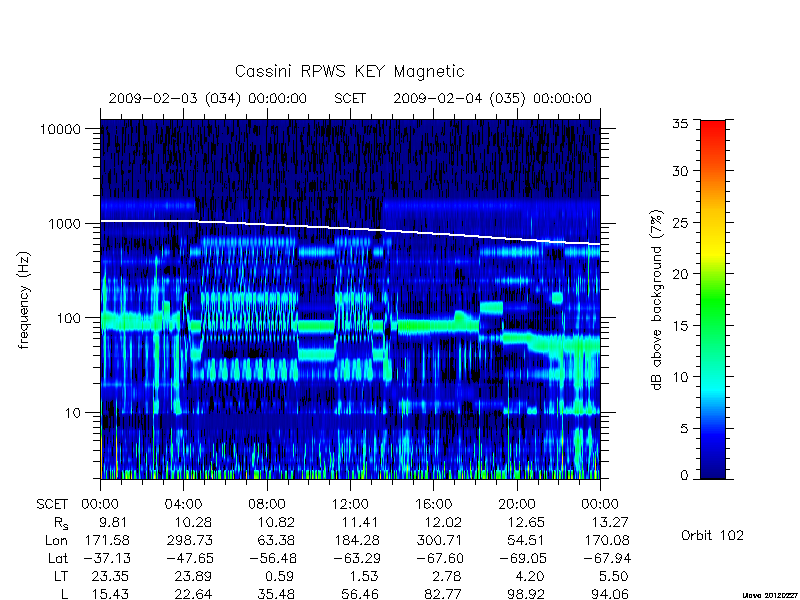Click the Rs value '11.41'
This screenshot has height=600, width=800.
tap(360, 522)
